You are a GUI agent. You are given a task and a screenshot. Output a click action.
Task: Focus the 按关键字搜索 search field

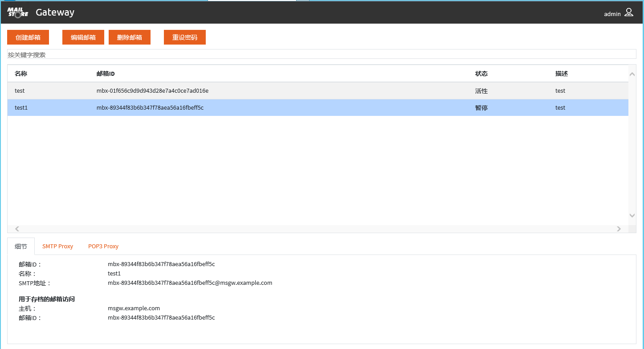click(x=321, y=54)
